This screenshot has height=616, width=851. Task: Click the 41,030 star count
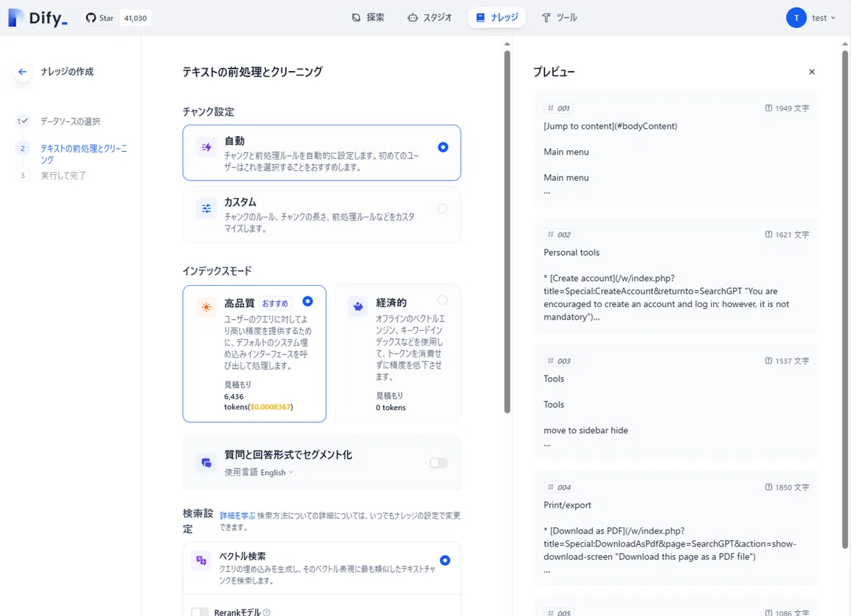coord(134,18)
